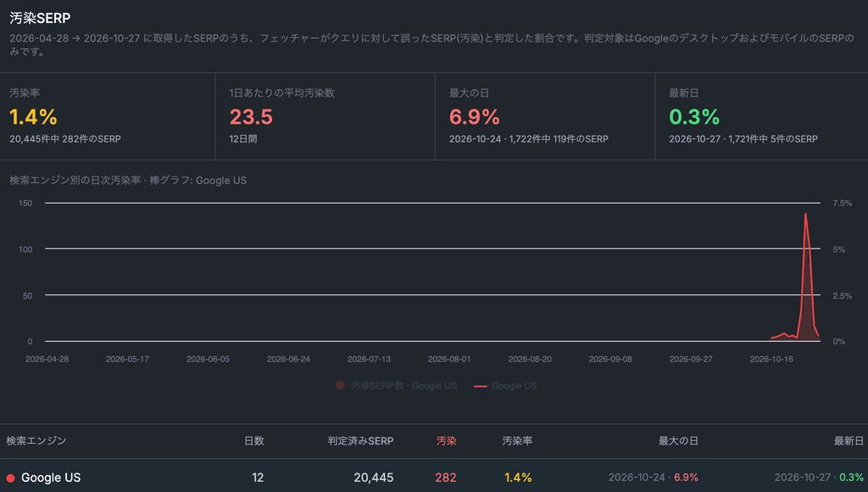
Task: Sort by the red 汚染 column header
Action: coord(446,441)
